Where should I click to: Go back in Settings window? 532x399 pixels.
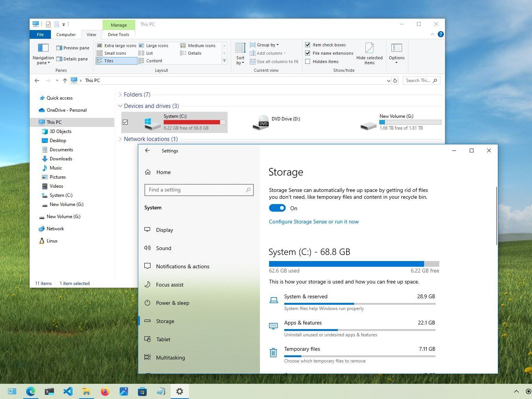(147, 150)
